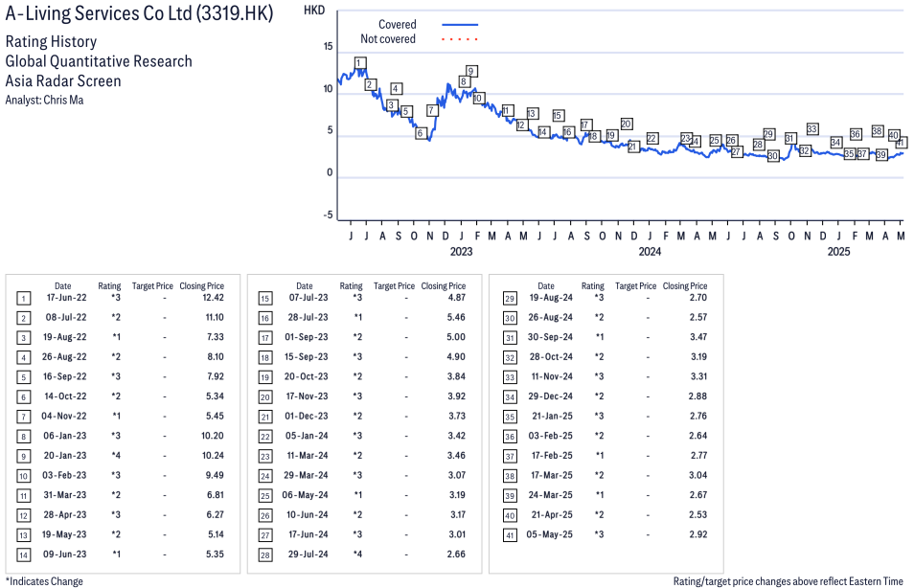
Task: Click the date 04-Nov-22 in table
Action: tap(63, 416)
